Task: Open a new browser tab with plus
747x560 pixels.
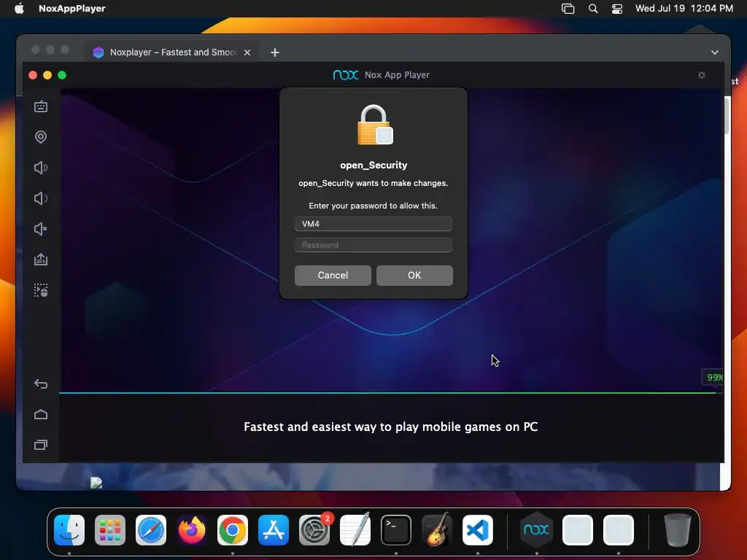Action: [275, 52]
